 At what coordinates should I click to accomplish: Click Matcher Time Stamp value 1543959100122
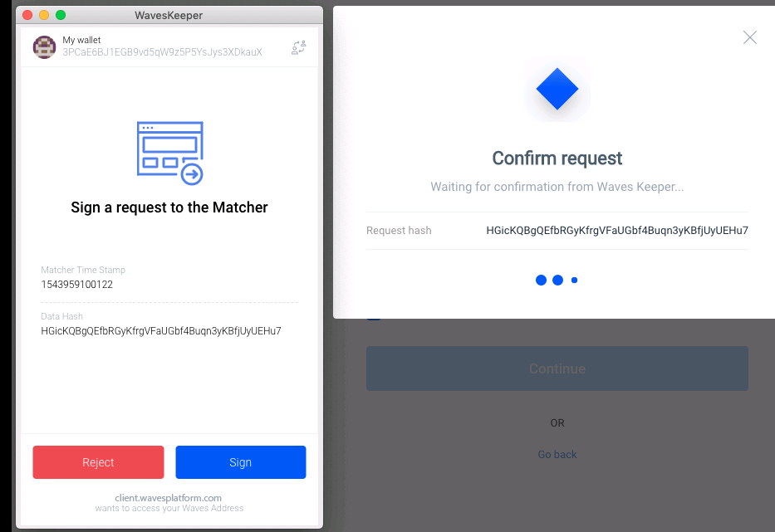(76, 285)
